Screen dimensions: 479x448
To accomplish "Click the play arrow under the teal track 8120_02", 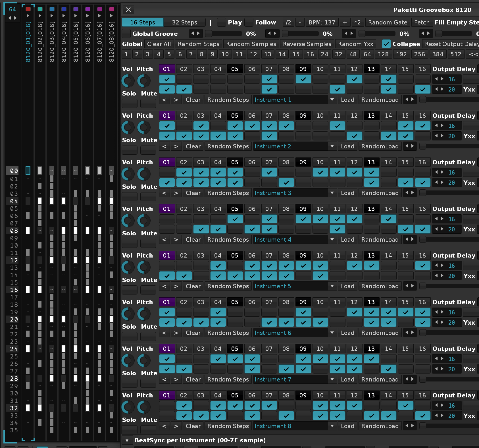I will [x=40, y=16].
